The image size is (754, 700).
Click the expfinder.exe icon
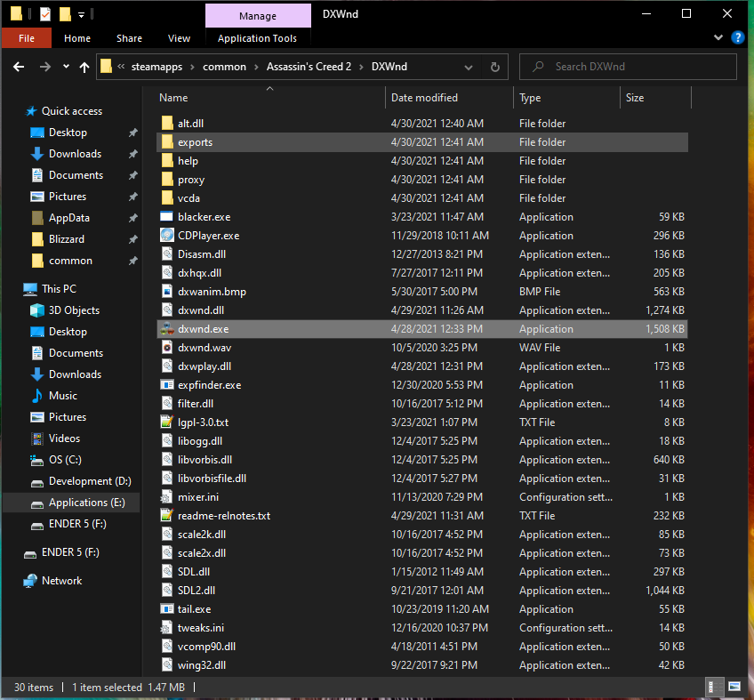[167, 385]
